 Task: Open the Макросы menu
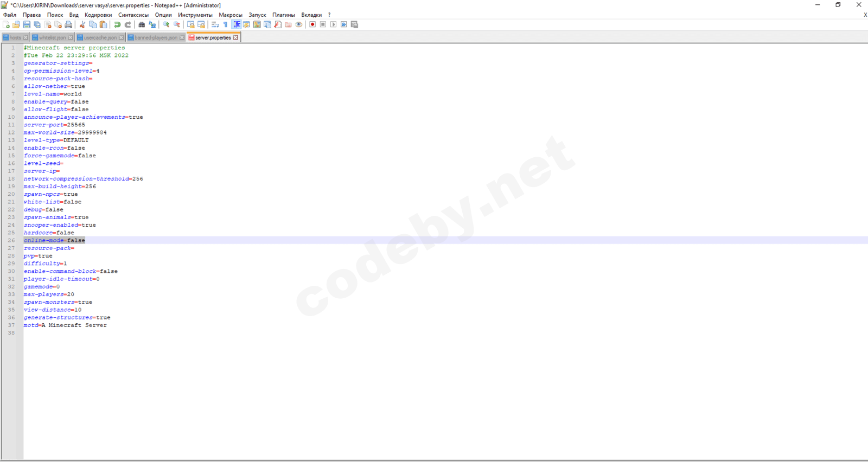pyautogui.click(x=231, y=15)
